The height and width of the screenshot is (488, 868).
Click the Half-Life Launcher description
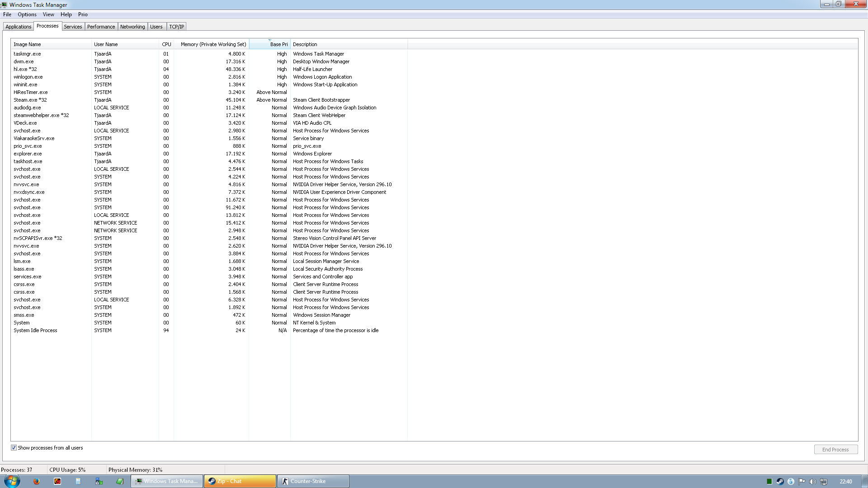pyautogui.click(x=312, y=69)
